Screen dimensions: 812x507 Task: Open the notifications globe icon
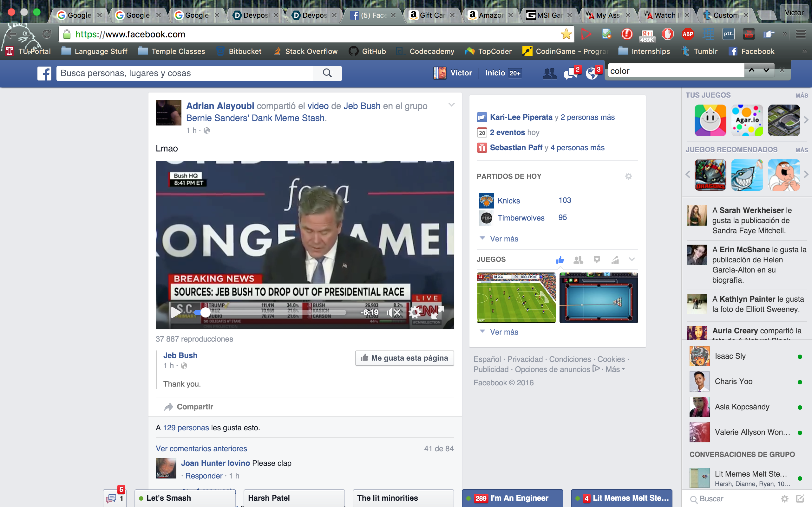pos(592,73)
